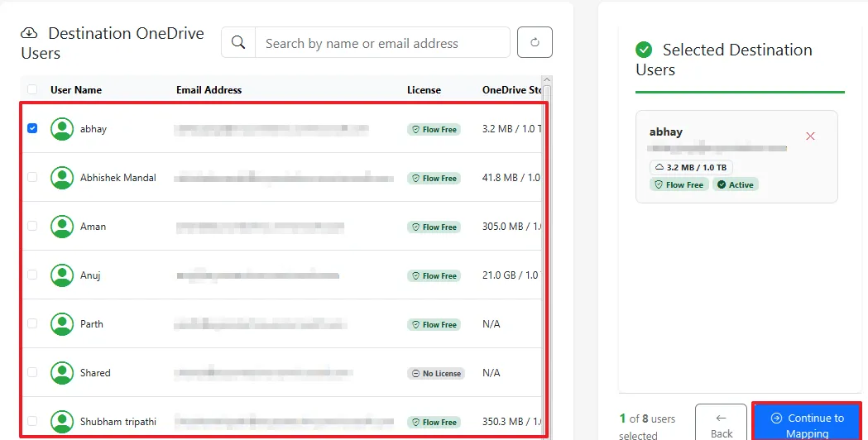Click the OneDrive Storage column header
The height and width of the screenshot is (440, 868).
pyautogui.click(x=511, y=89)
